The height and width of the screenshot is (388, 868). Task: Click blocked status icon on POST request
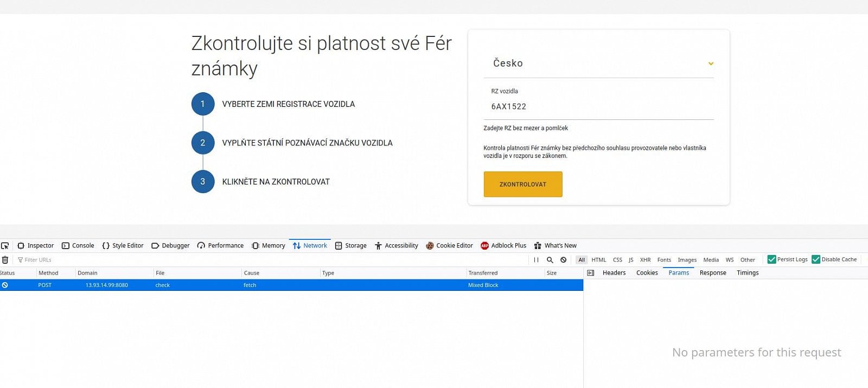click(x=5, y=285)
